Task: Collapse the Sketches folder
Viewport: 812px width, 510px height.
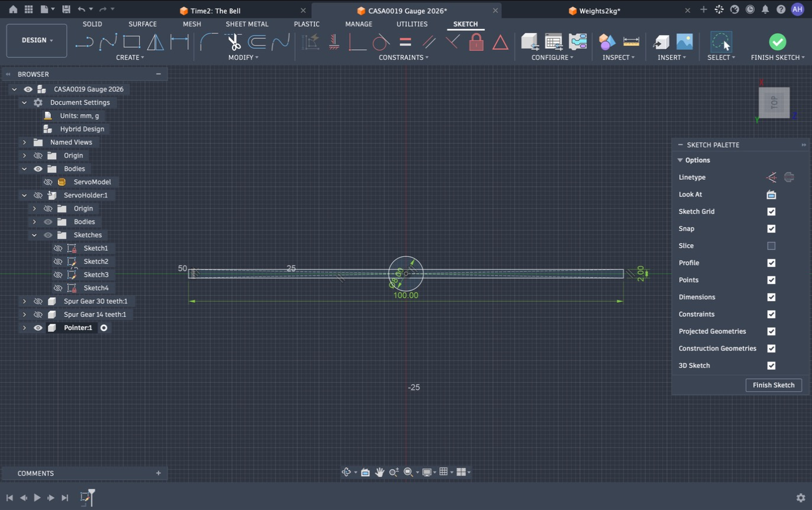Action: click(x=34, y=235)
